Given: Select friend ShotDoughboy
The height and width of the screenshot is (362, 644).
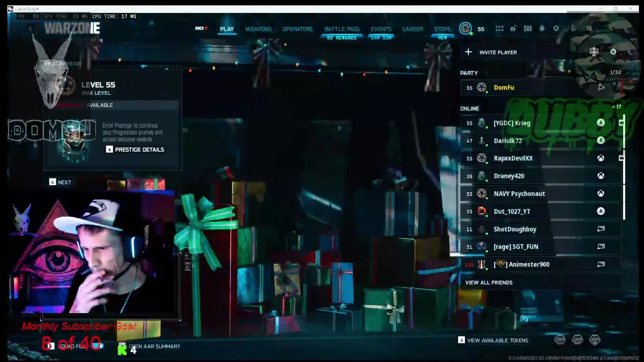Looking at the screenshot, I should coord(541,229).
